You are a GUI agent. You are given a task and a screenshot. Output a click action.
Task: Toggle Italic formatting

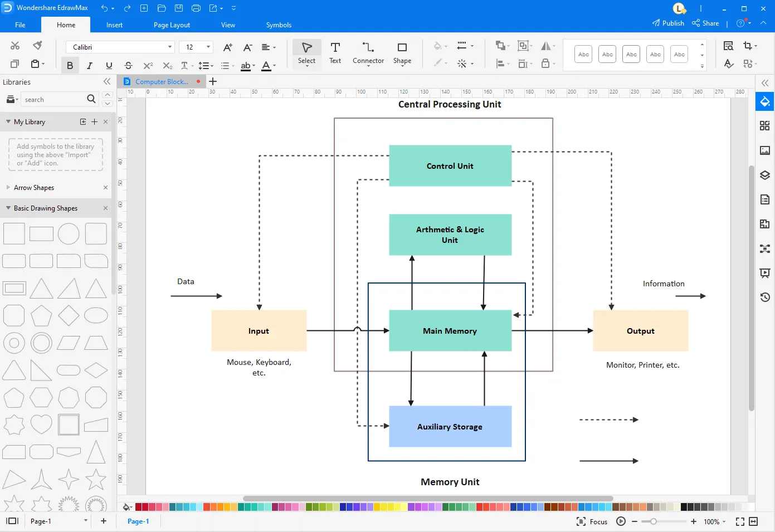tap(89, 66)
